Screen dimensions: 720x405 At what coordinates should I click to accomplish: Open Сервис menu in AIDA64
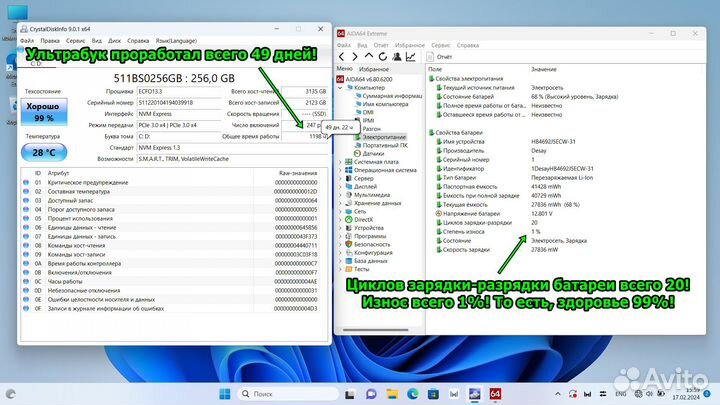click(x=440, y=45)
